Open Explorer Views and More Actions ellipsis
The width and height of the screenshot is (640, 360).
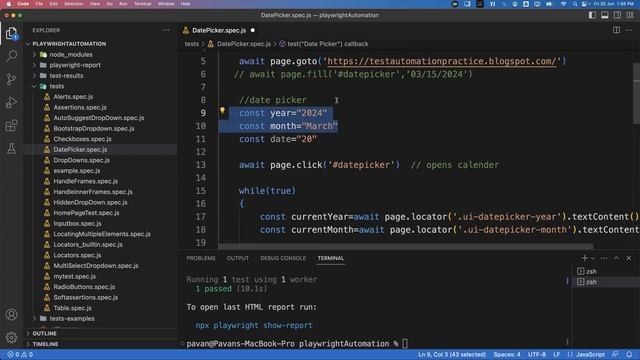[166, 30]
